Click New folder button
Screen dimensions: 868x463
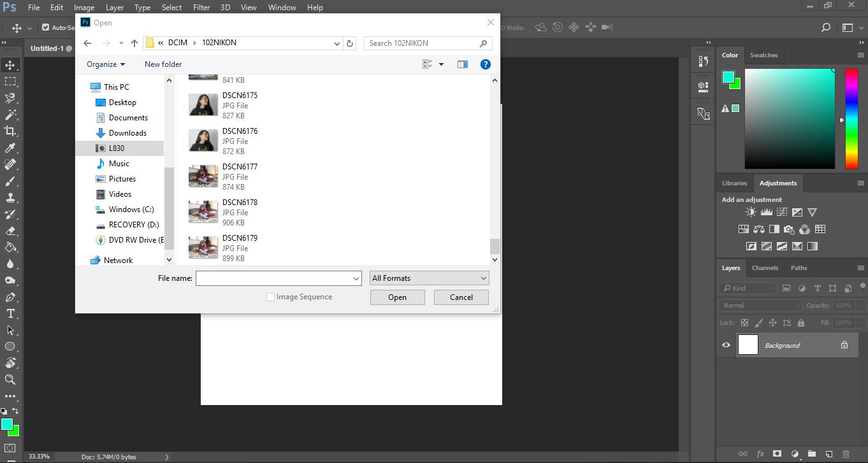[x=163, y=64]
